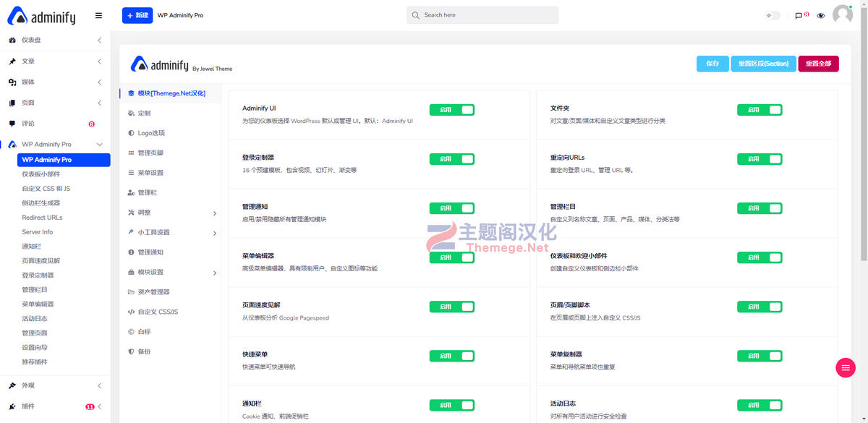Click the hamburger menu collapse icon
868x423 pixels.
[98, 15]
